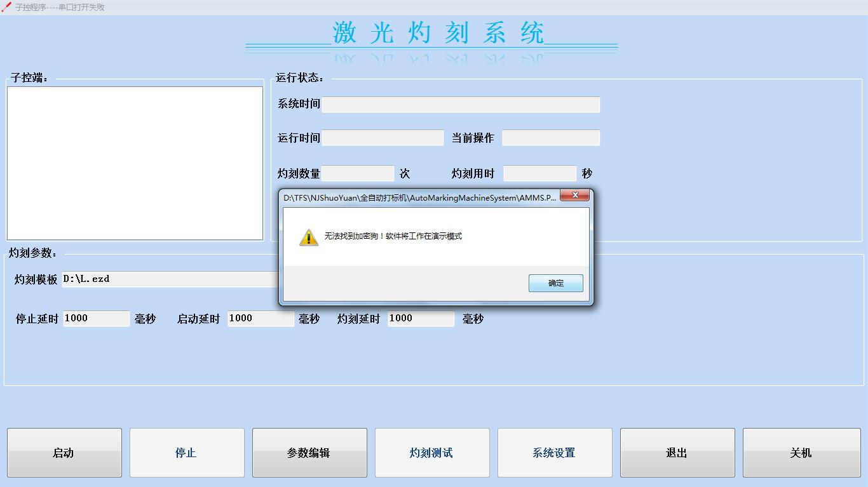Click the 灼刻模板 path field
Screen dimensions: 868x487
point(170,279)
